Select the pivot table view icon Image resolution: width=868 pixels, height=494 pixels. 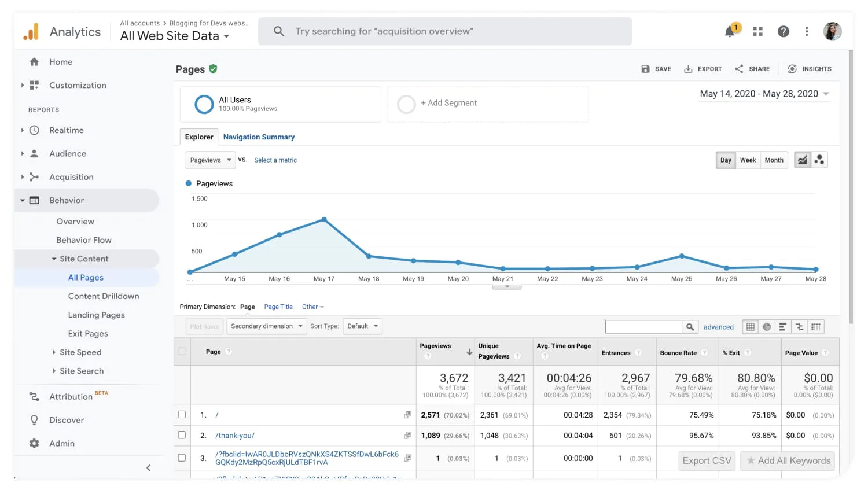point(816,326)
